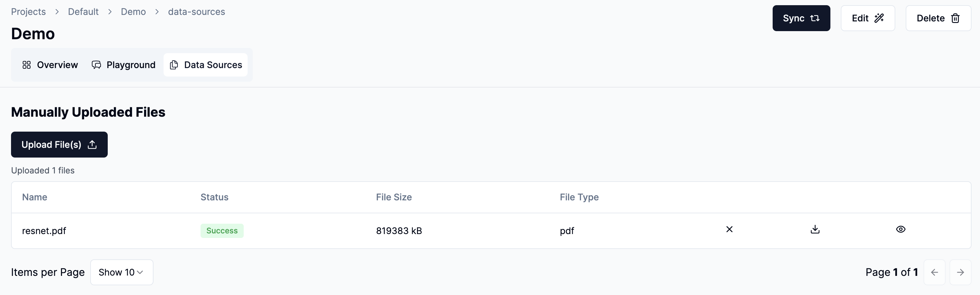Go to previous page with left arrow

pos(934,272)
